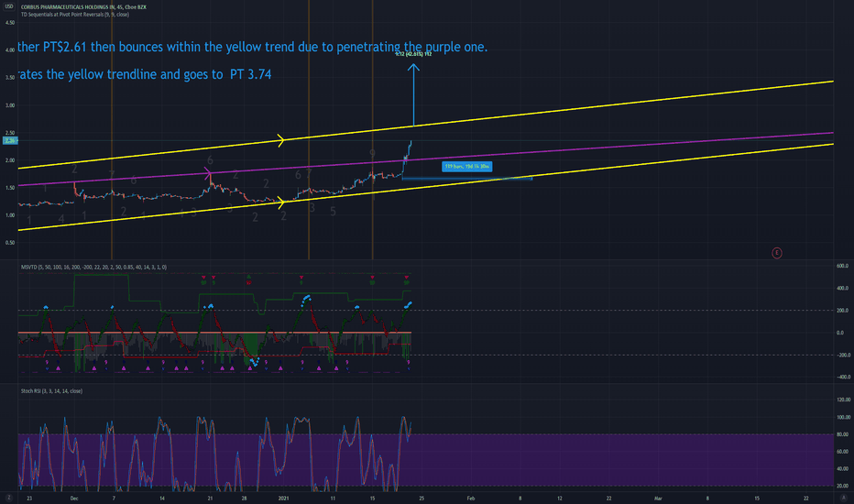Image resolution: width=854 pixels, height=504 pixels.
Task: Click the purple arrow marker on purple trendline
Action: click(x=208, y=174)
